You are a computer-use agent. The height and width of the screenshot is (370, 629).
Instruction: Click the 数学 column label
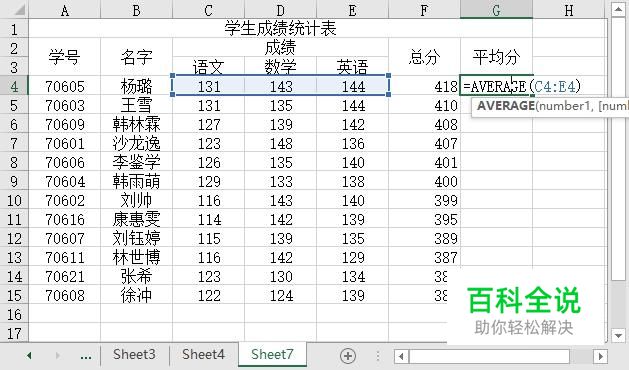tap(280, 67)
